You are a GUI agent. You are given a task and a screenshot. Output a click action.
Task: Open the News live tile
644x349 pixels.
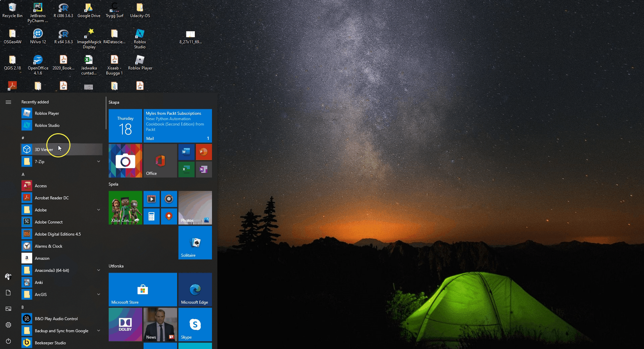point(160,325)
